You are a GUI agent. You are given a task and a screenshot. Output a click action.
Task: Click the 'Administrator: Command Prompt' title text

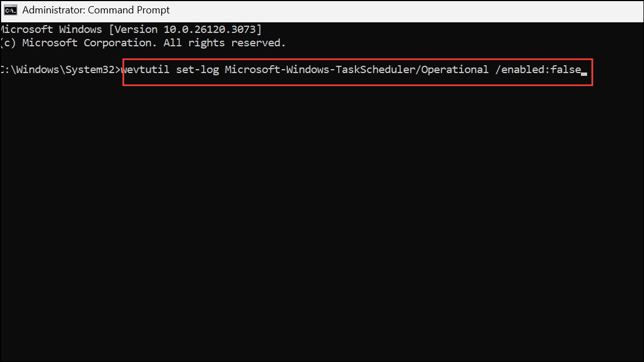coord(95,10)
